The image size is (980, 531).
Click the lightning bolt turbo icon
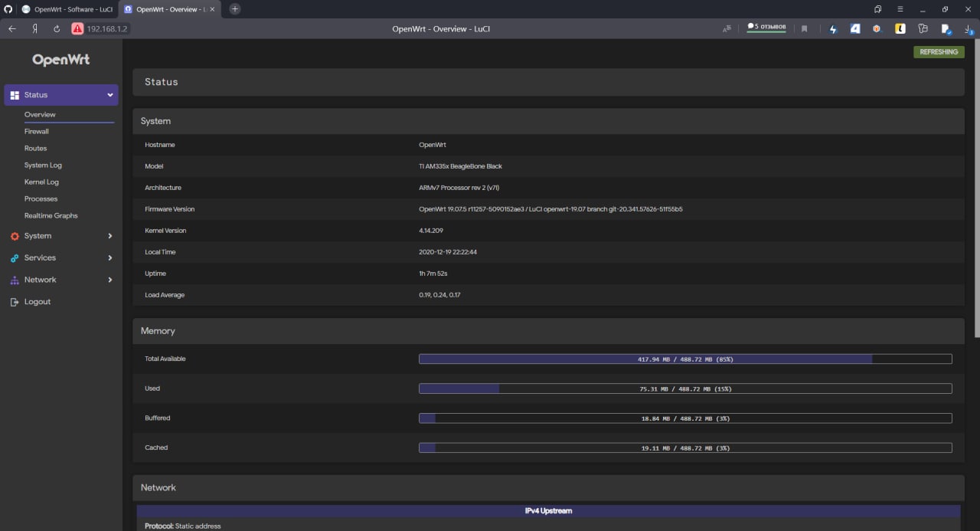pyautogui.click(x=834, y=28)
